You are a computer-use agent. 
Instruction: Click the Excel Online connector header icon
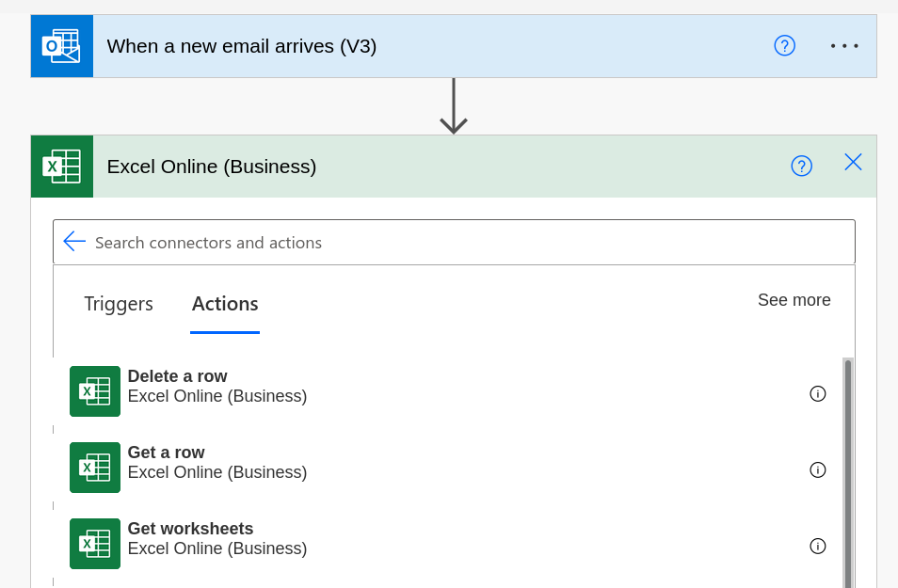(62, 167)
